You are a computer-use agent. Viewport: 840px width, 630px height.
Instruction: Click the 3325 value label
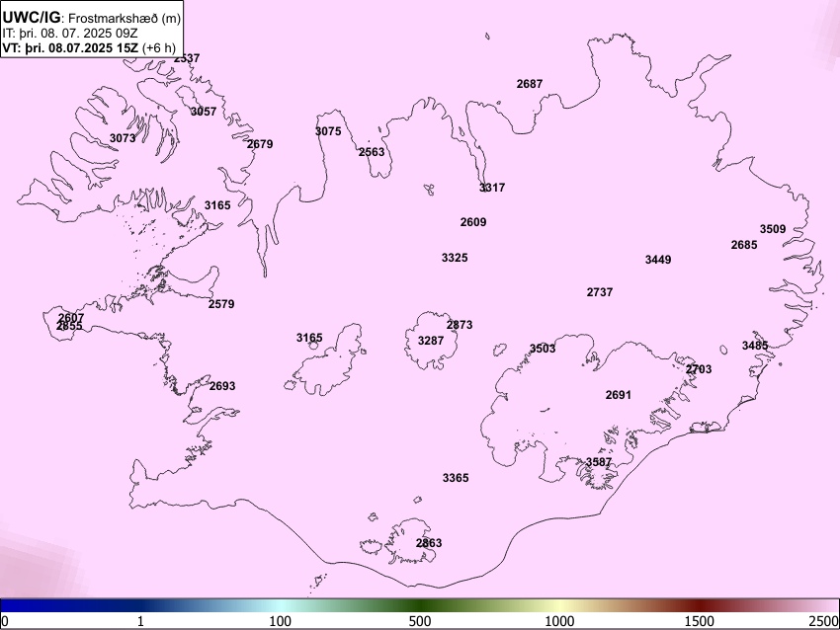(455, 258)
